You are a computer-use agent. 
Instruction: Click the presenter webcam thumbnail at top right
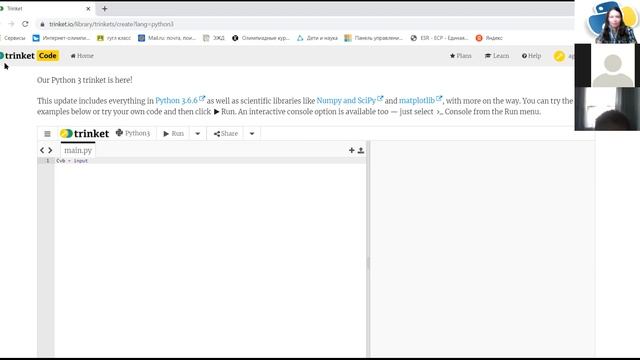tap(607, 22)
